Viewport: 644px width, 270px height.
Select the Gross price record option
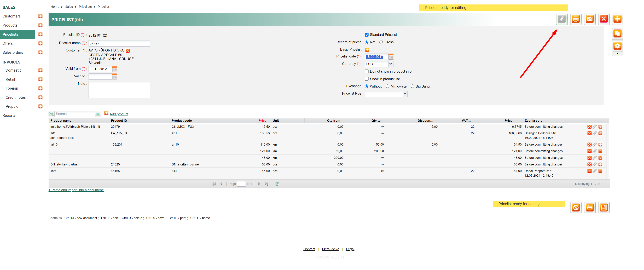tap(381, 42)
